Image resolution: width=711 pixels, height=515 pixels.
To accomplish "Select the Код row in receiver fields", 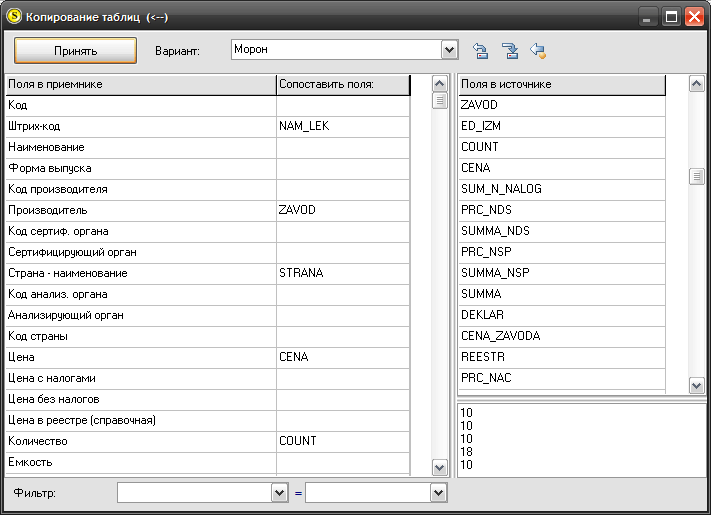I will (141, 106).
